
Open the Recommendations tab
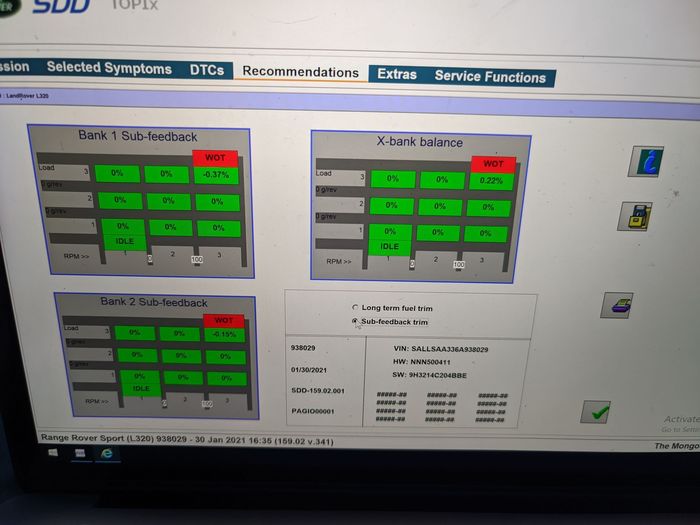coord(300,72)
